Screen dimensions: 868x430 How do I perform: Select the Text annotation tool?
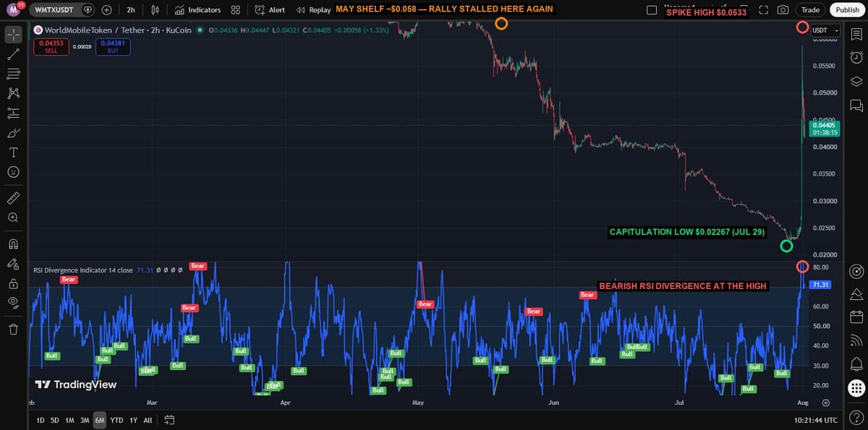13,152
